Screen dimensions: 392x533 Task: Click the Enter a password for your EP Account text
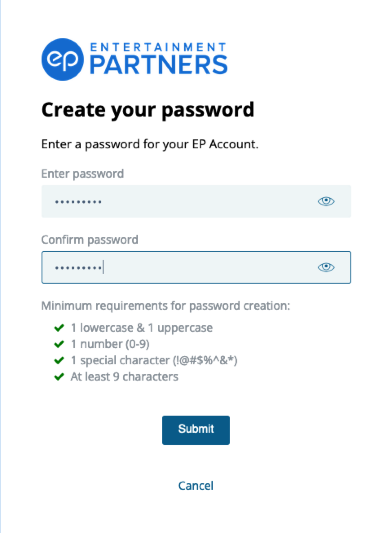pyautogui.click(x=150, y=144)
